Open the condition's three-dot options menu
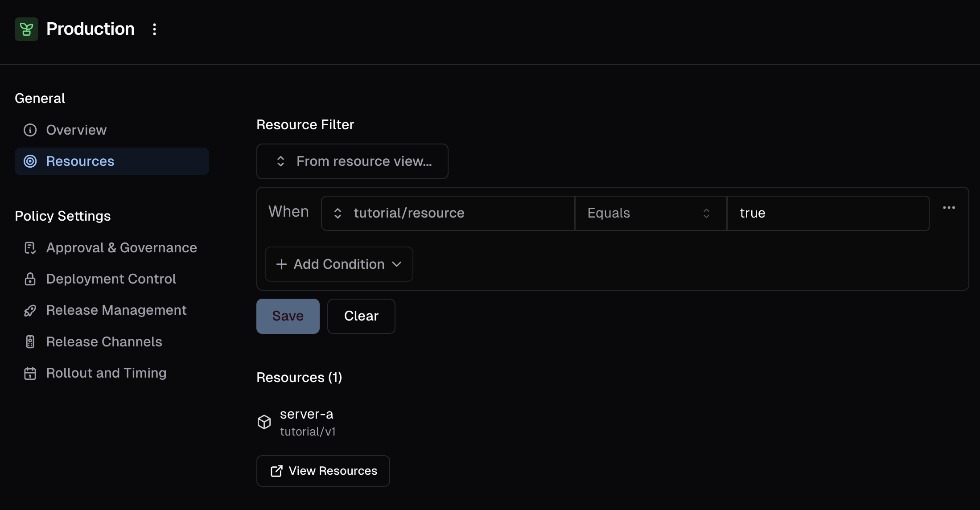The height and width of the screenshot is (510, 980). coord(949,208)
